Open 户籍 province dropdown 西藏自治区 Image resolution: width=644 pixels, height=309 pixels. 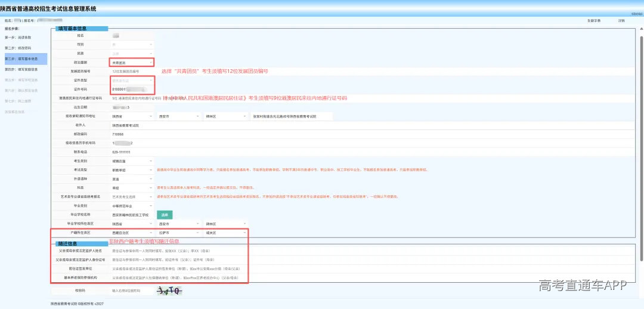coord(132,233)
